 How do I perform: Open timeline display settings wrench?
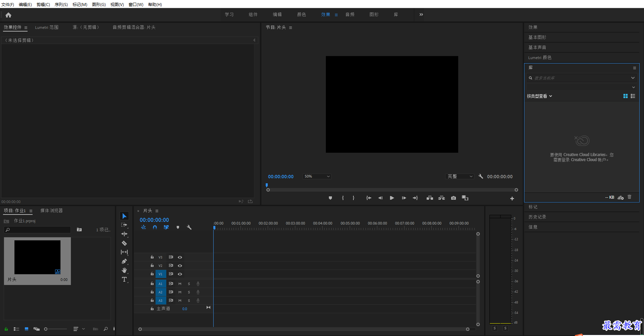click(x=189, y=227)
